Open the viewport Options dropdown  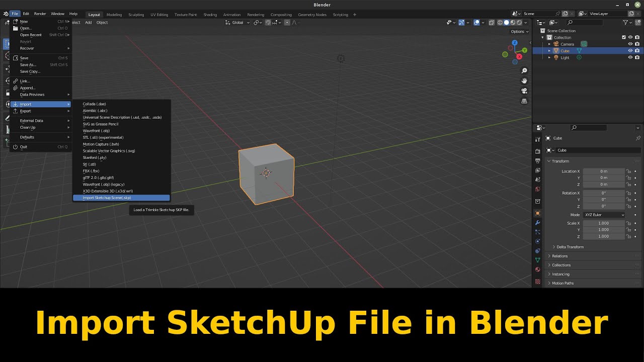[520, 32]
